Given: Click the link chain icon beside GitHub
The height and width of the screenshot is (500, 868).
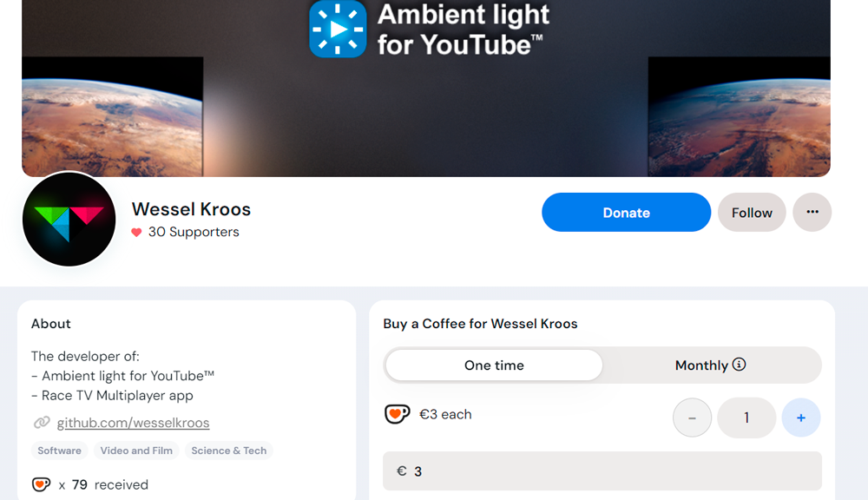Looking at the screenshot, I should pyautogui.click(x=41, y=424).
